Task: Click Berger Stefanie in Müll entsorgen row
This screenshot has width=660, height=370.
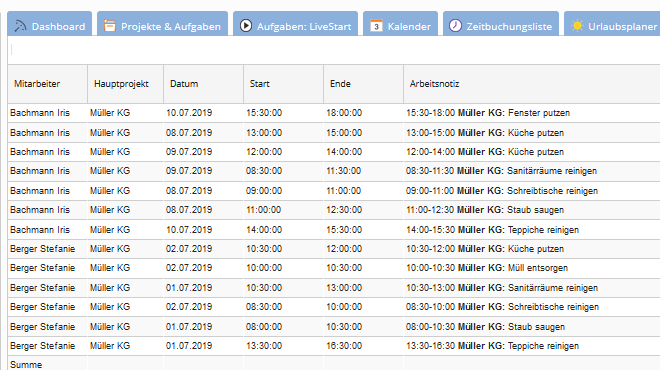Action: pos(43,268)
